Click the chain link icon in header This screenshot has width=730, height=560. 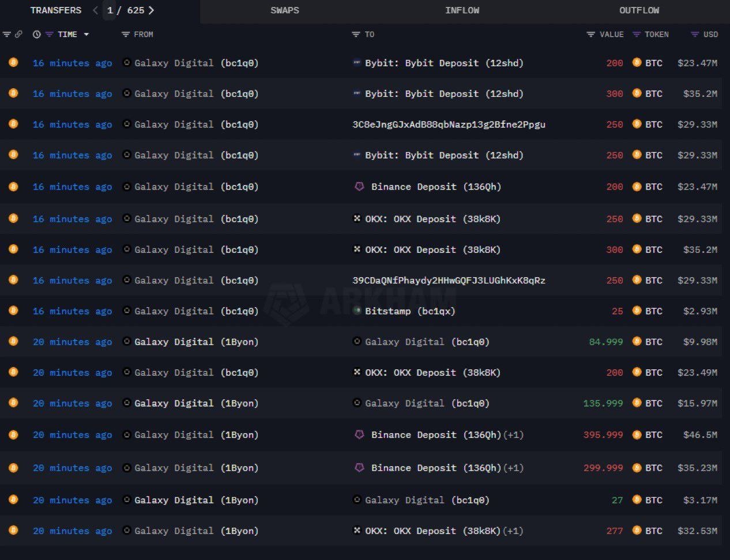18,35
